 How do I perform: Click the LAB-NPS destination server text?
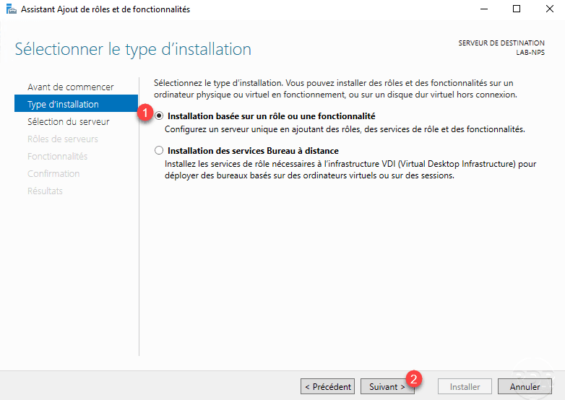point(530,53)
